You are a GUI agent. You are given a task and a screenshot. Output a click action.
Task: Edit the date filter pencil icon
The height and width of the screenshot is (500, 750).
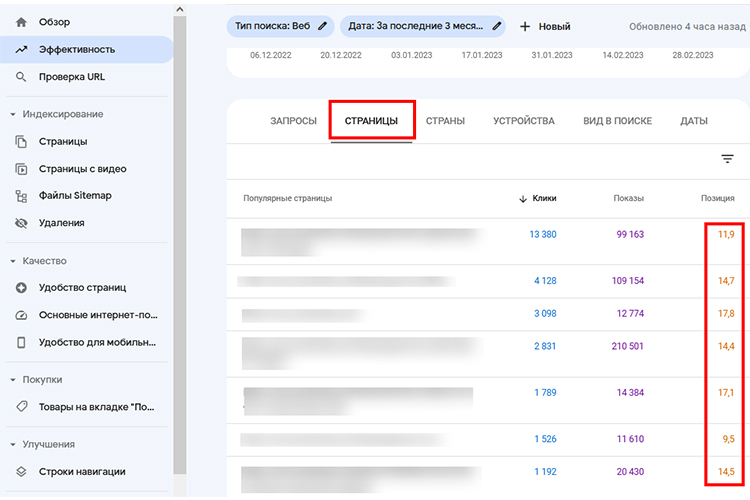(496, 26)
